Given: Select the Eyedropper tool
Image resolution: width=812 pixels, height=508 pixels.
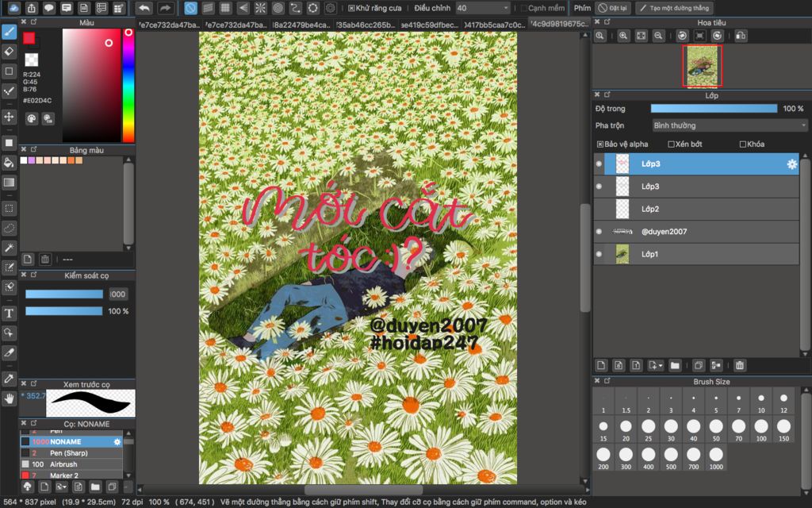Looking at the screenshot, I should pos(9,379).
